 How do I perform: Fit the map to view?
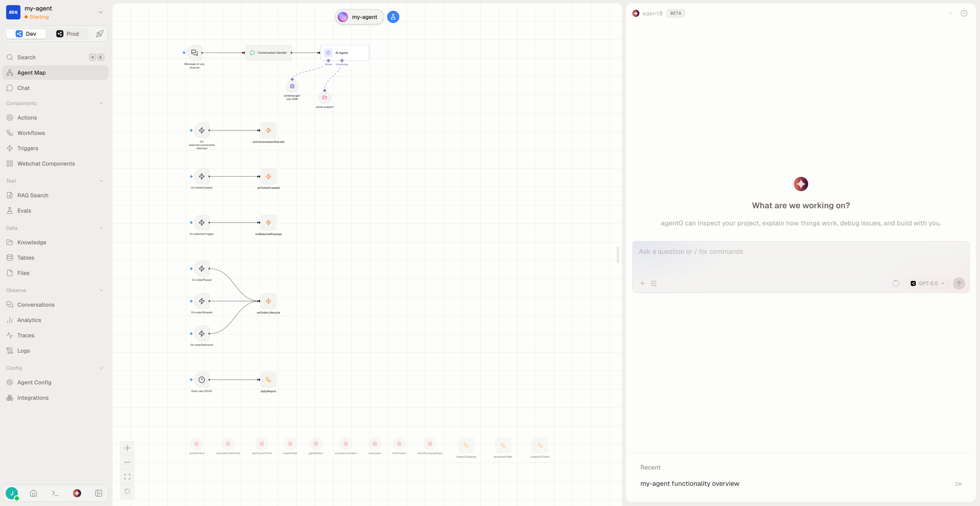click(127, 476)
